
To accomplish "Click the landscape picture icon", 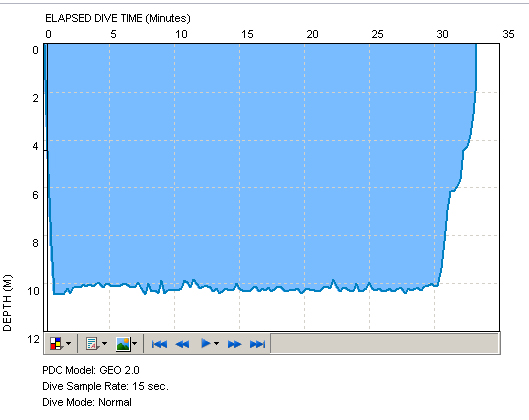I will click(123, 344).
